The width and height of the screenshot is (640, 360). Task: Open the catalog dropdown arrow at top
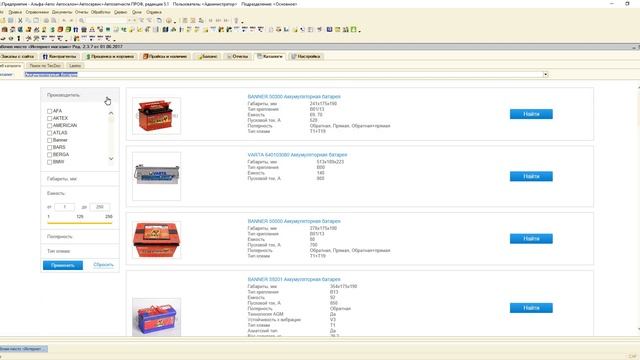pos(545,74)
